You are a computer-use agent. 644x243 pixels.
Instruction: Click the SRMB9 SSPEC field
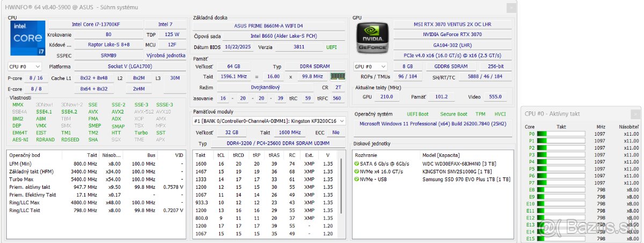pyautogui.click(x=108, y=55)
